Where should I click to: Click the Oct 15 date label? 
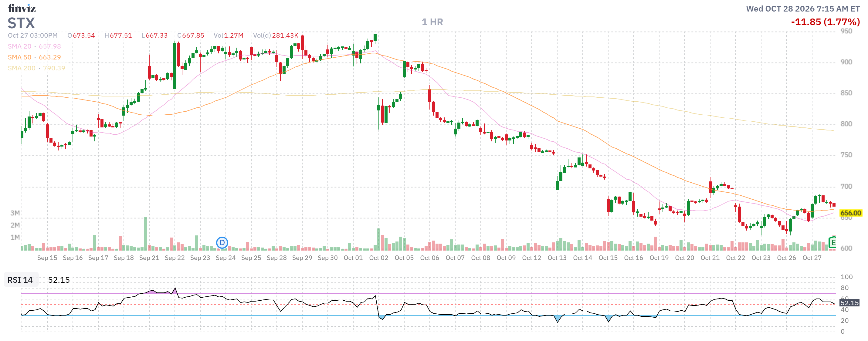(x=608, y=258)
